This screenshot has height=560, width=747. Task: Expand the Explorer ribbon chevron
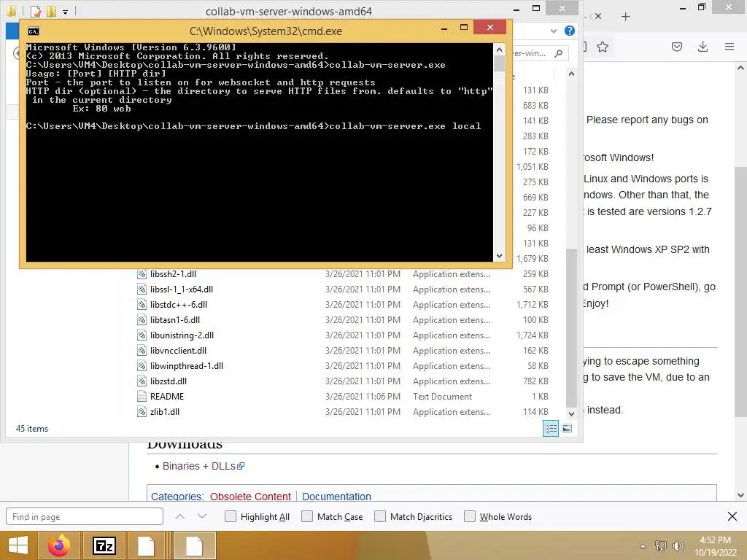pyautogui.click(x=553, y=31)
